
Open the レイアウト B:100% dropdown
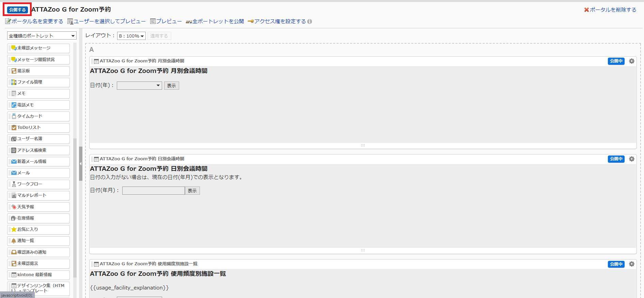point(131,36)
